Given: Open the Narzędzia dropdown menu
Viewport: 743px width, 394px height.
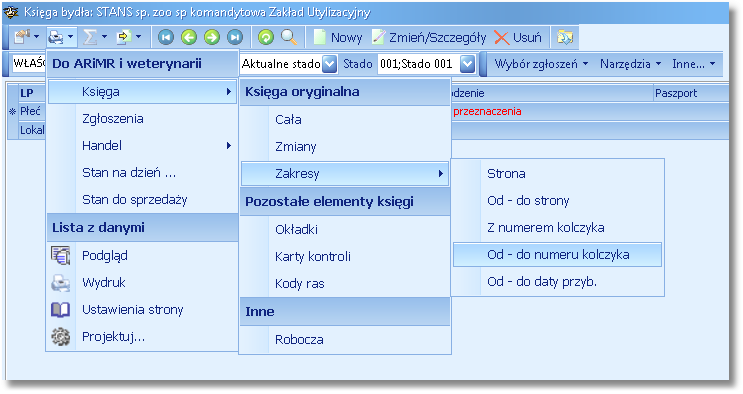Looking at the screenshot, I should tap(630, 64).
